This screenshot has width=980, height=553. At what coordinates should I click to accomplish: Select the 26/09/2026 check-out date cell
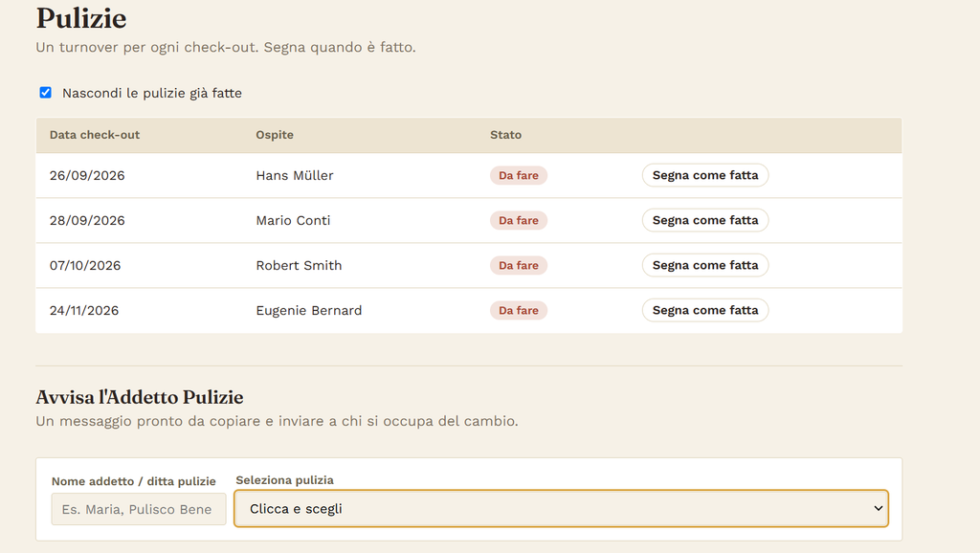tap(87, 176)
